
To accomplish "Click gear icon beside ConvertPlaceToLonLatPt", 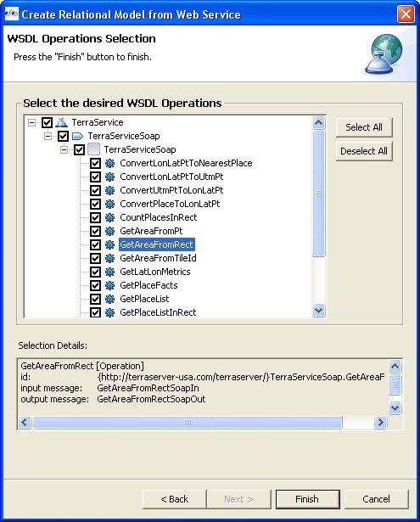I will point(109,204).
